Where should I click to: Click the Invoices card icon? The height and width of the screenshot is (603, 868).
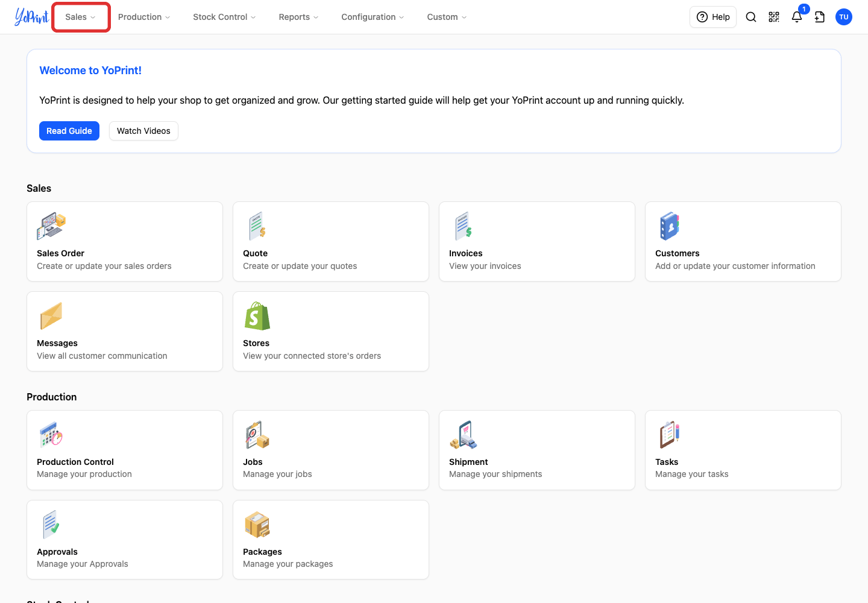(x=464, y=226)
